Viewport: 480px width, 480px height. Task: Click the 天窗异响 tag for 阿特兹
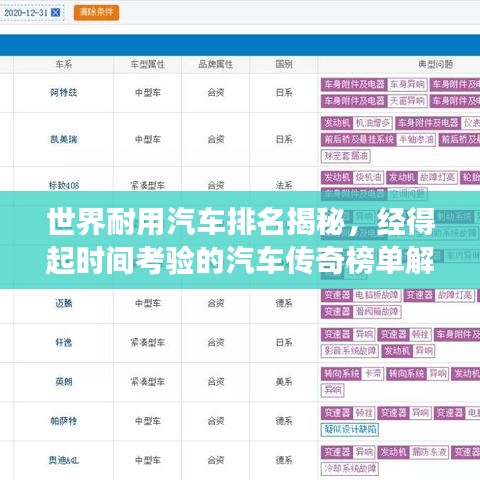(x=407, y=101)
